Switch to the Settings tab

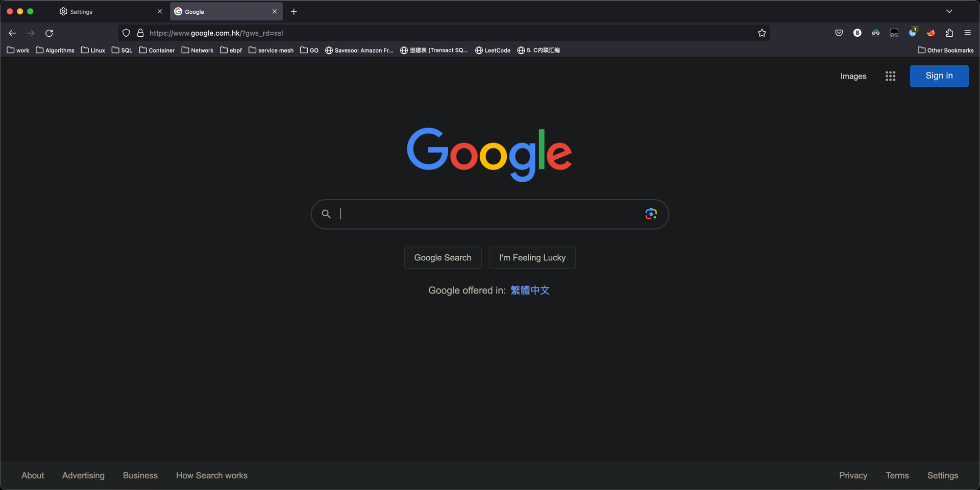pyautogui.click(x=111, y=11)
